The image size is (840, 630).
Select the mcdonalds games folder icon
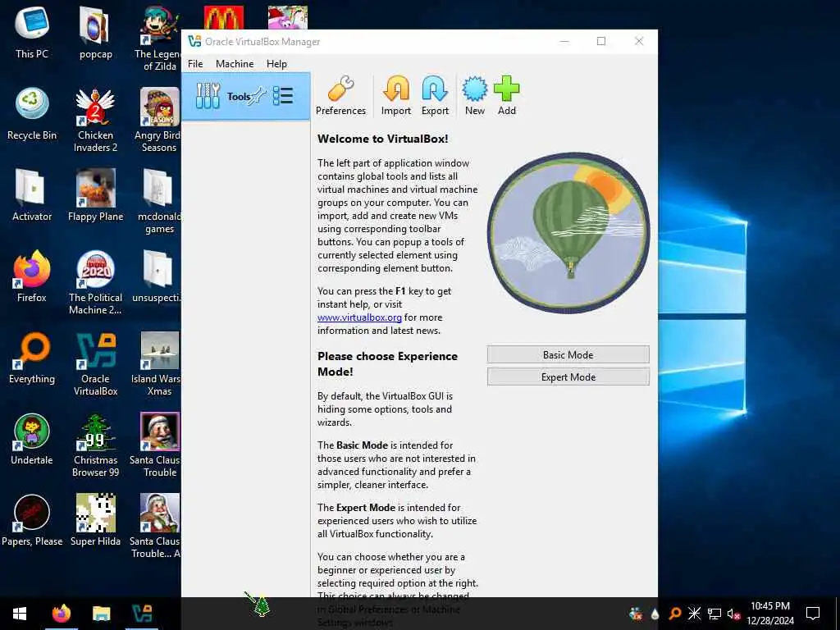tap(158, 202)
